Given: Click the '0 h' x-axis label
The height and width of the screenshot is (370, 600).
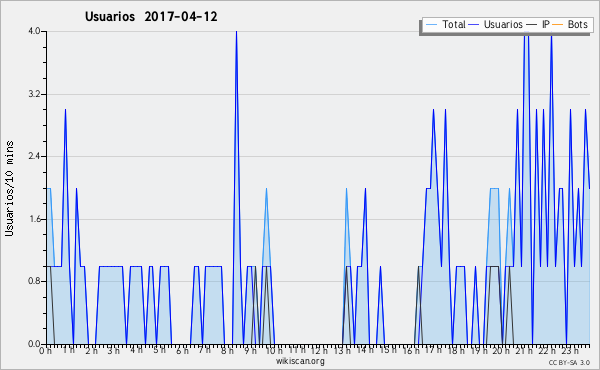Looking at the screenshot, I should point(46,351).
